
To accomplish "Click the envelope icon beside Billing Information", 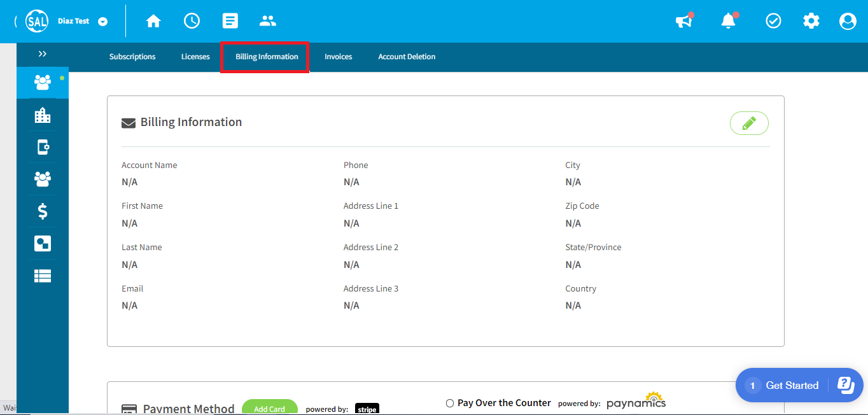I will pyautogui.click(x=129, y=123).
